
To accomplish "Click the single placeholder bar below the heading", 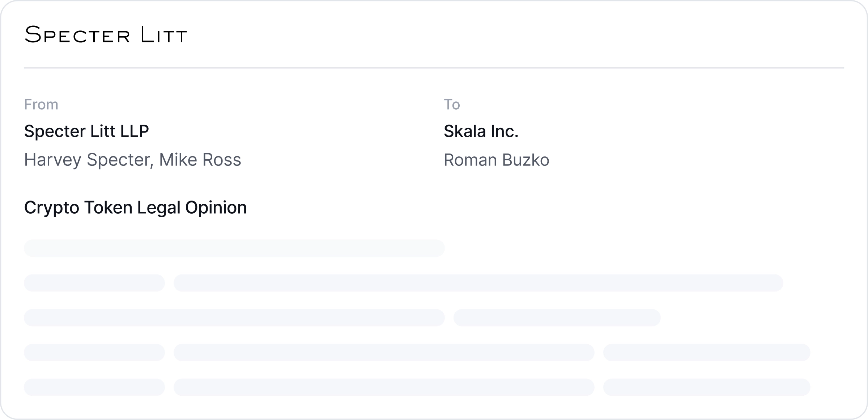I will click(x=234, y=248).
